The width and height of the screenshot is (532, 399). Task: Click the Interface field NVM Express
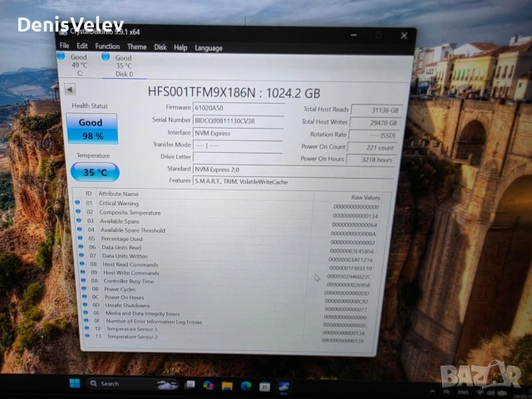238,133
